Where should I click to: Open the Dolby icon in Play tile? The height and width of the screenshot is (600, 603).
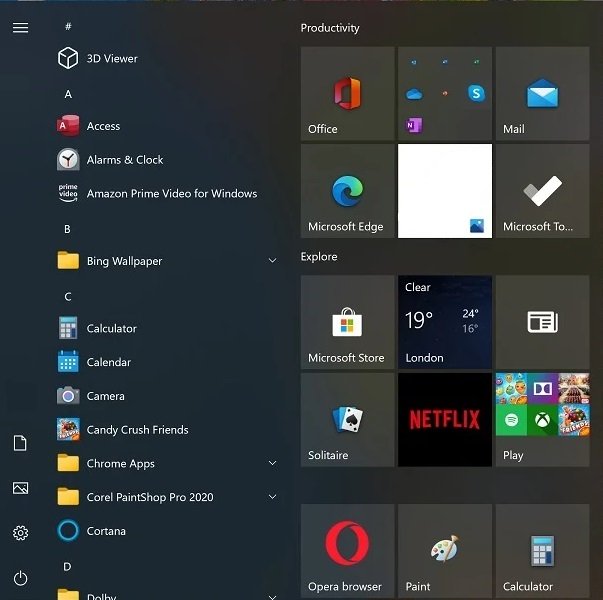542,388
